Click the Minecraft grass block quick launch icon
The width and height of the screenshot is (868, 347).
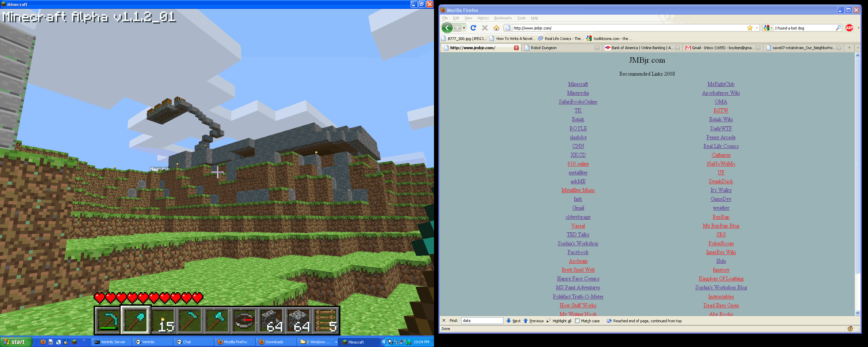(74, 342)
